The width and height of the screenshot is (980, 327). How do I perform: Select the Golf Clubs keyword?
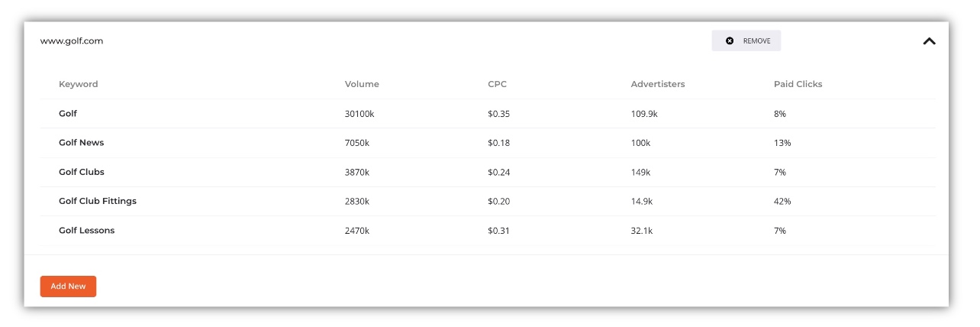pyautogui.click(x=81, y=172)
